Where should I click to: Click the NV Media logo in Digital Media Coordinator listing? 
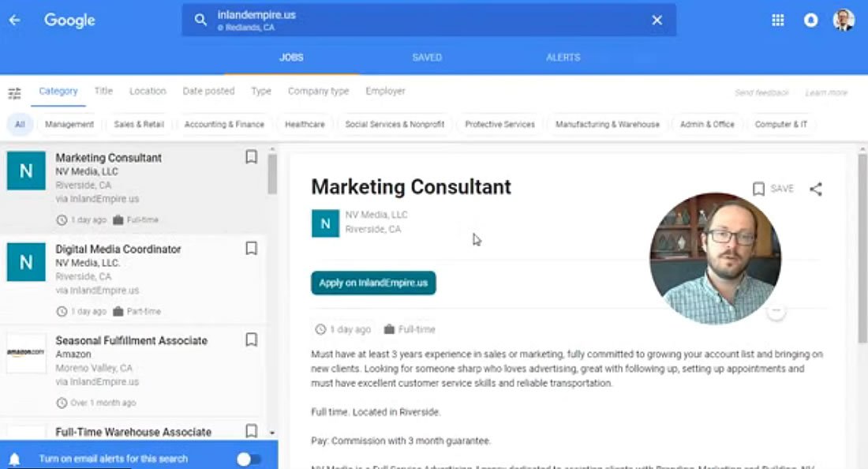(x=26, y=262)
